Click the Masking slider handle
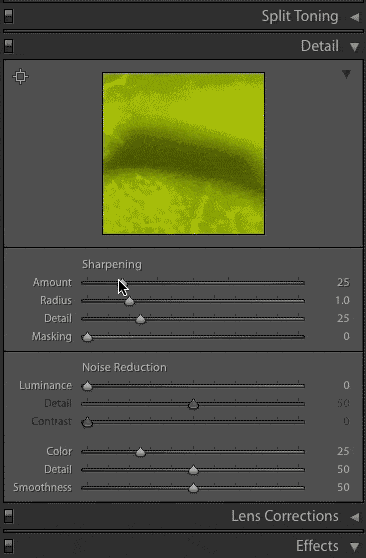Screen dimensions: 366x558 point(87,337)
